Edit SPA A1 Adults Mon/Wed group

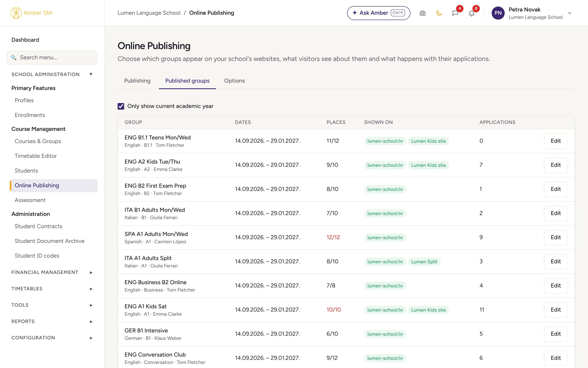(556, 237)
